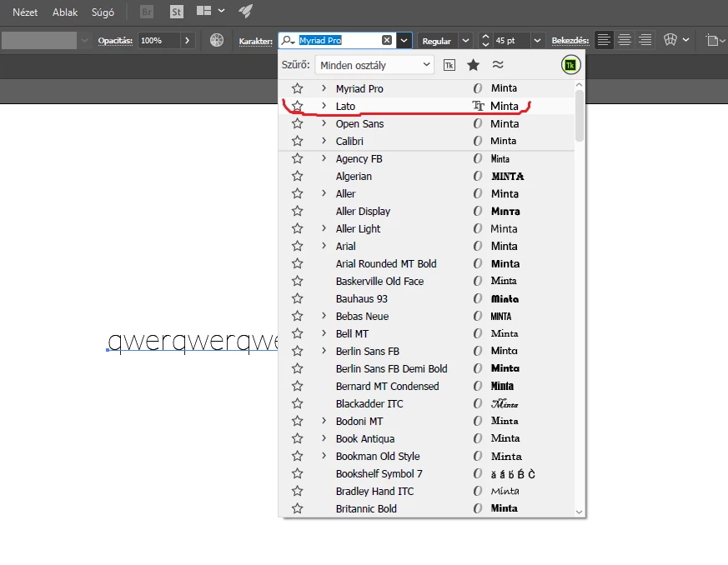Screen dimensions: 728x565
Task: Expand Berlin Sans FB family
Action: pyautogui.click(x=324, y=351)
